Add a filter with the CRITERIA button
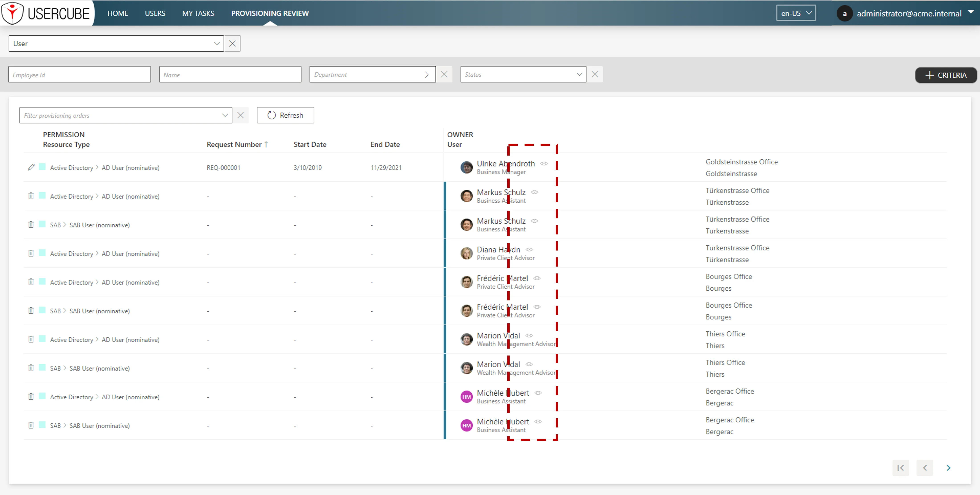Viewport: 980px width, 495px height. click(946, 75)
